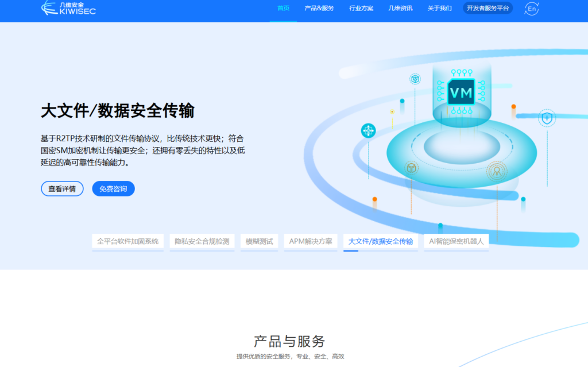Switch to the 模糊测试 tab
This screenshot has width=588, height=367.
(x=259, y=242)
